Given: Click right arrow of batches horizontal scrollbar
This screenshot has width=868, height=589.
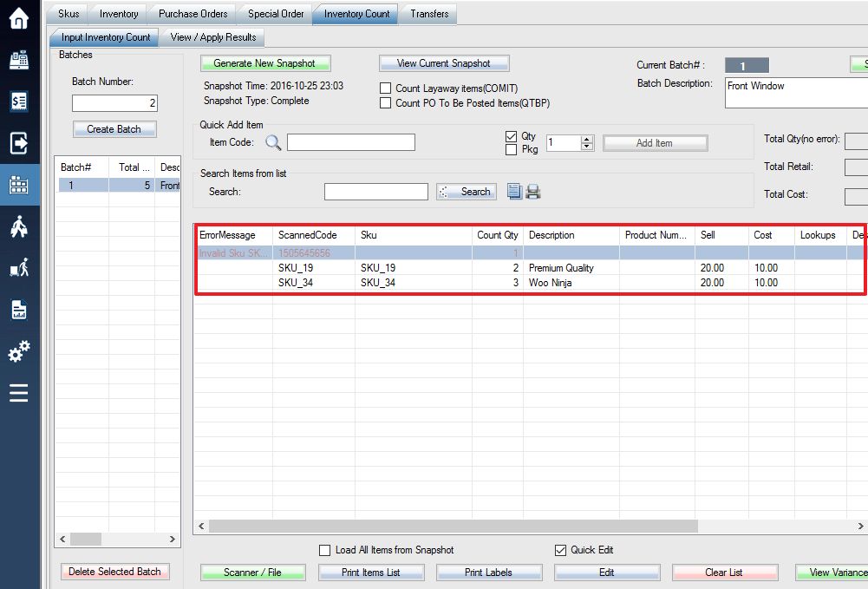Looking at the screenshot, I should coord(173,540).
